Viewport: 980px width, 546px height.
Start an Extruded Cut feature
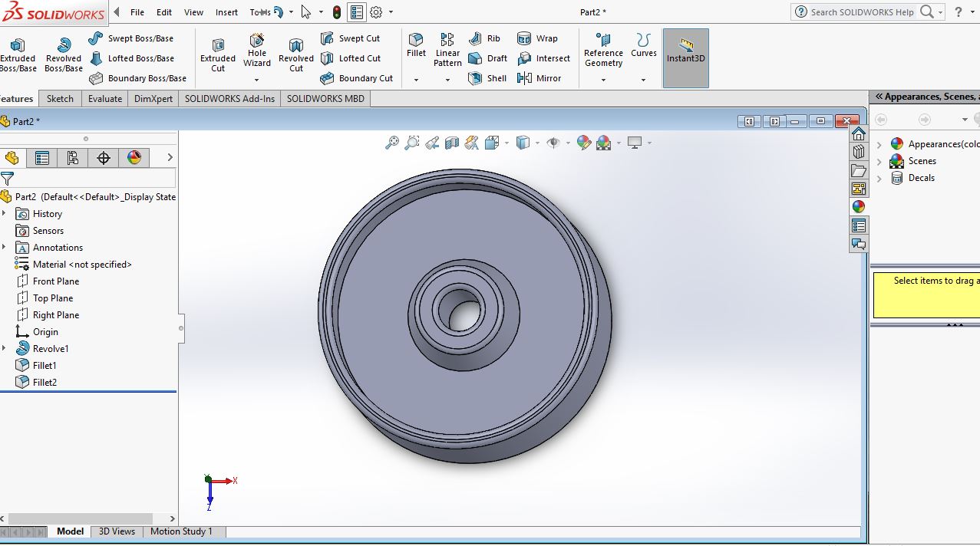[218, 54]
